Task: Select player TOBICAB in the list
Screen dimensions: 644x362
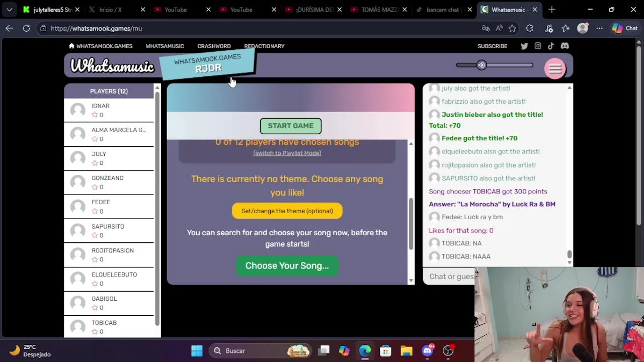Action: pyautogui.click(x=109, y=327)
